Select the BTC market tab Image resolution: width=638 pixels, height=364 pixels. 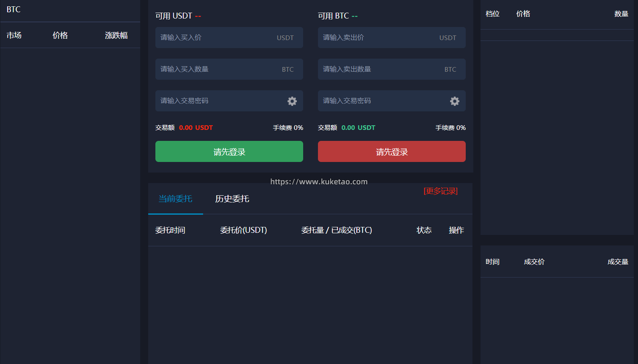coord(14,9)
